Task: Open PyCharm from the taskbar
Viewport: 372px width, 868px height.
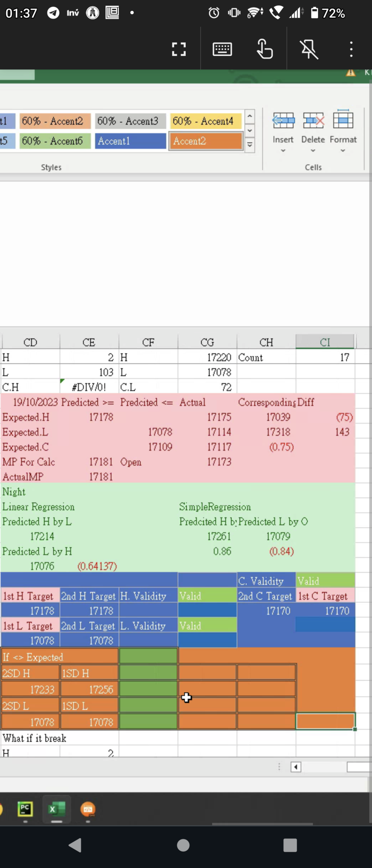Action: pos(25,809)
